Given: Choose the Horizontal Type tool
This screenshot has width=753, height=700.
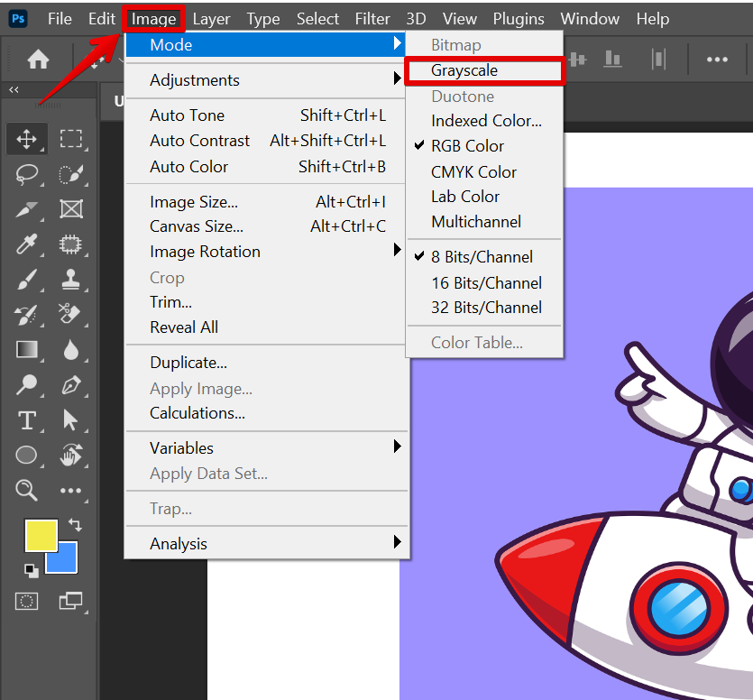Looking at the screenshot, I should 27,420.
